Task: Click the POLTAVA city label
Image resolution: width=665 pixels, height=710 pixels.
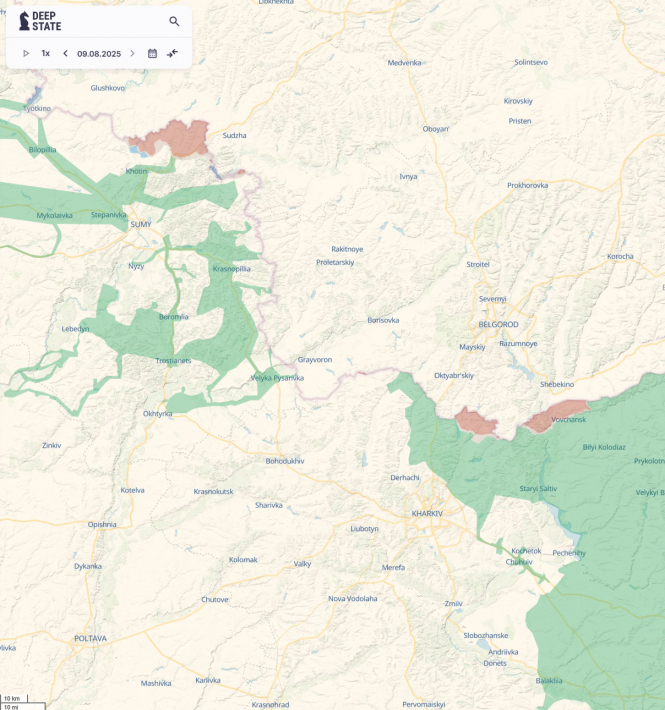Action: point(91,638)
